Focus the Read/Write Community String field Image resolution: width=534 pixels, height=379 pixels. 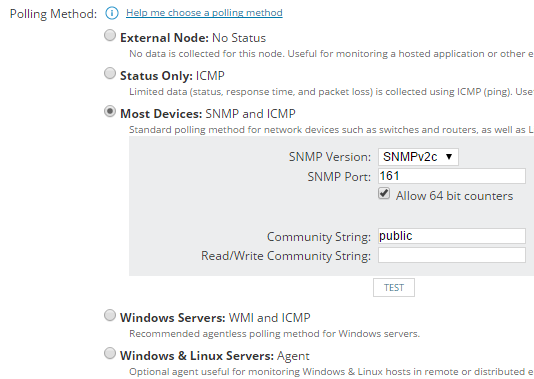(x=452, y=255)
